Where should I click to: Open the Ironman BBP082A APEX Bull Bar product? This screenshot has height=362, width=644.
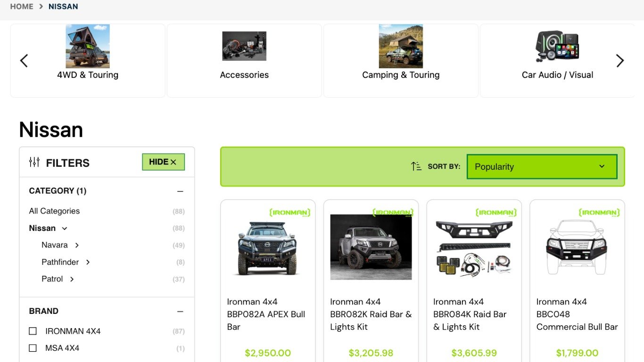267,314
